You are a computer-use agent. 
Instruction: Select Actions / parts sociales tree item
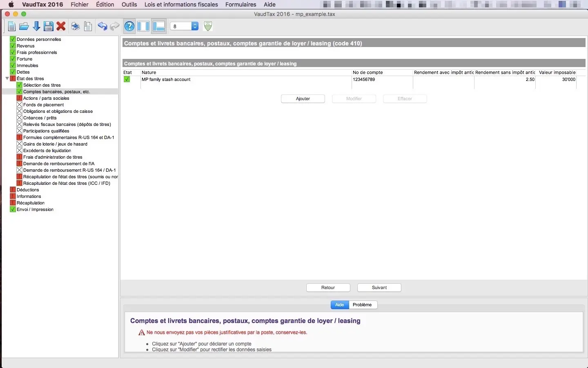46,98
